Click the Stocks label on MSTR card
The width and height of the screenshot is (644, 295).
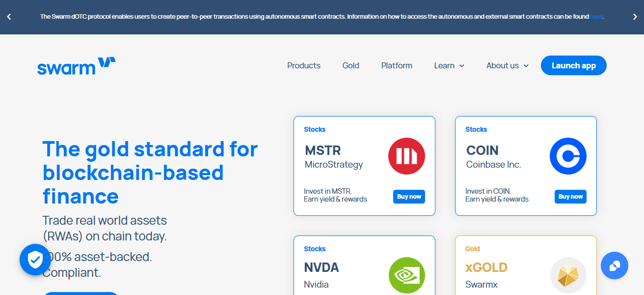click(315, 129)
